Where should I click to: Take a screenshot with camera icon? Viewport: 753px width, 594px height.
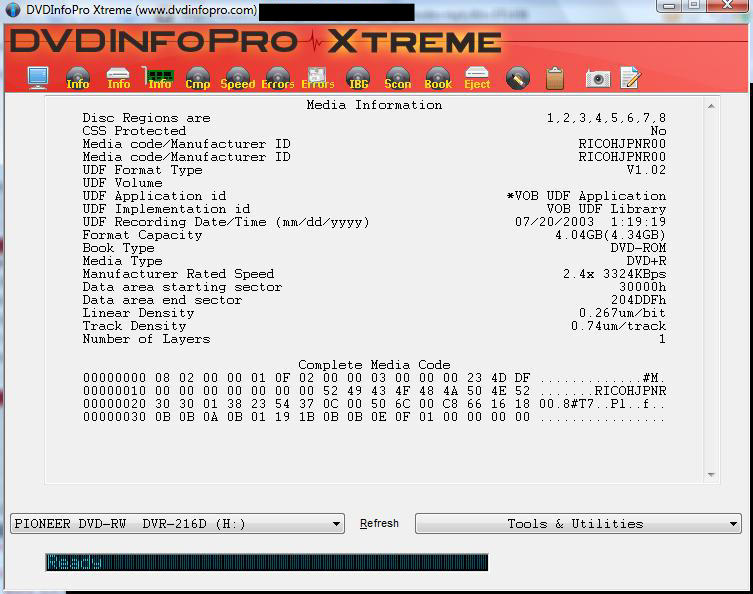[x=598, y=78]
